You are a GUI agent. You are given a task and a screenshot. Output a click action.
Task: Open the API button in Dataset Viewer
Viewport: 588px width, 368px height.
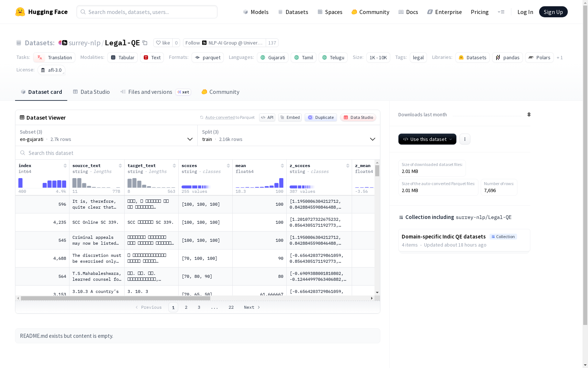267,117
